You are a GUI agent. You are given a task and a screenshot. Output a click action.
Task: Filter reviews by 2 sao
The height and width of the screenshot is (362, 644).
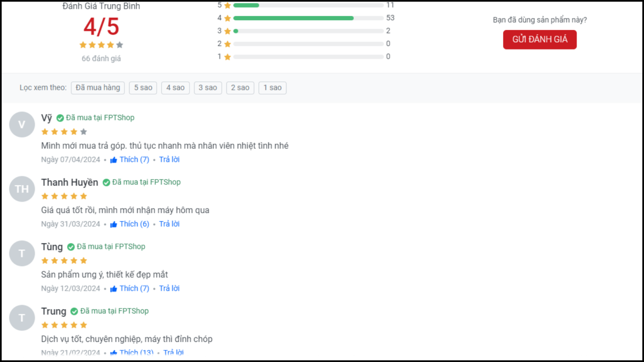(240, 88)
